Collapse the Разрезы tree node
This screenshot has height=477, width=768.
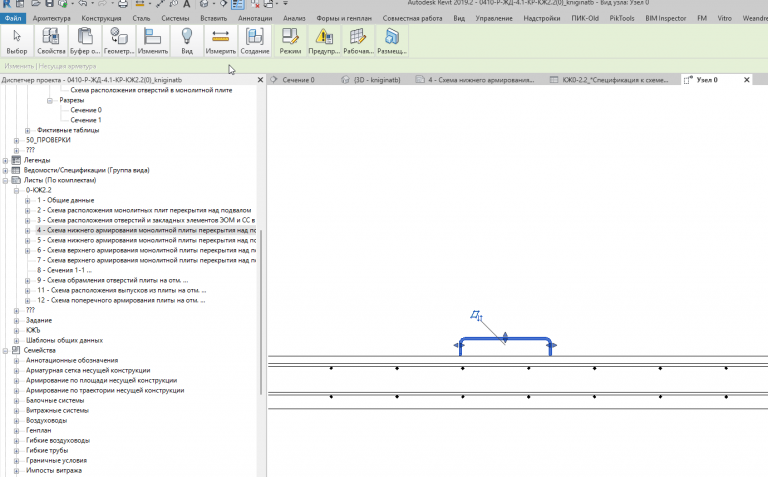click(x=50, y=100)
